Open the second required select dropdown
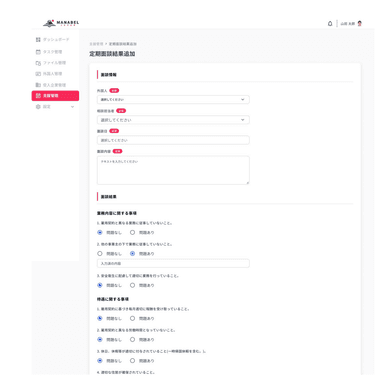The width and height of the screenshot is (390, 381). point(173,120)
